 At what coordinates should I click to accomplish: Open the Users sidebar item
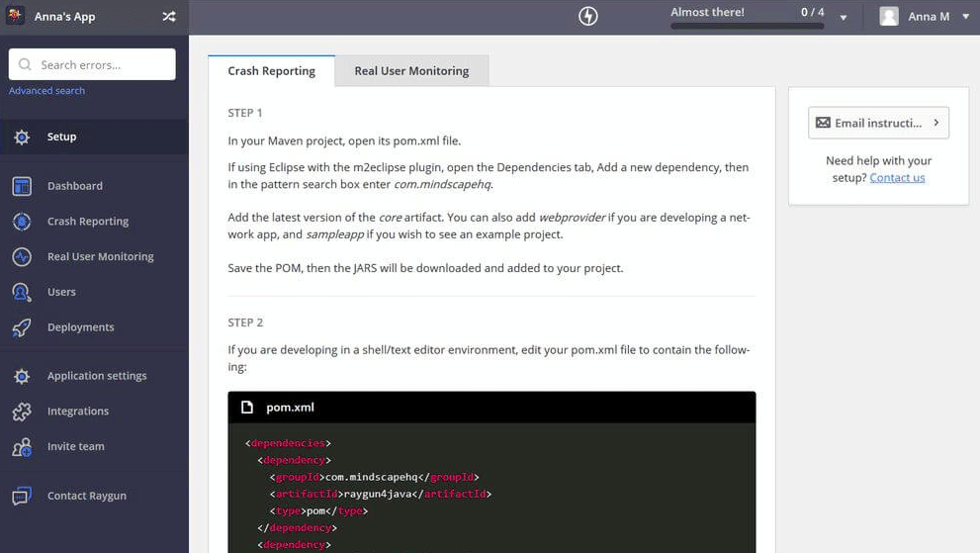click(x=94, y=292)
